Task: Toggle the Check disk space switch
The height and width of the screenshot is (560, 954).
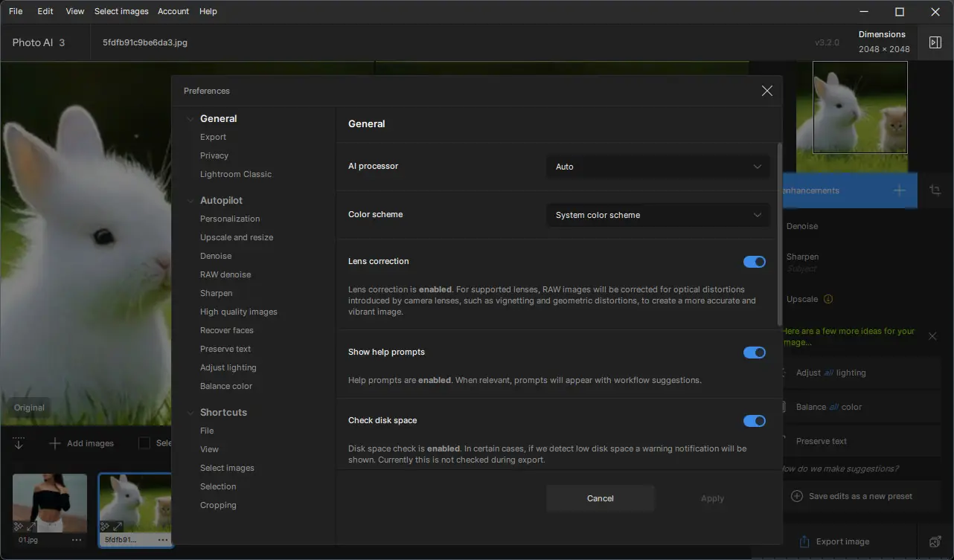Action: tap(754, 421)
